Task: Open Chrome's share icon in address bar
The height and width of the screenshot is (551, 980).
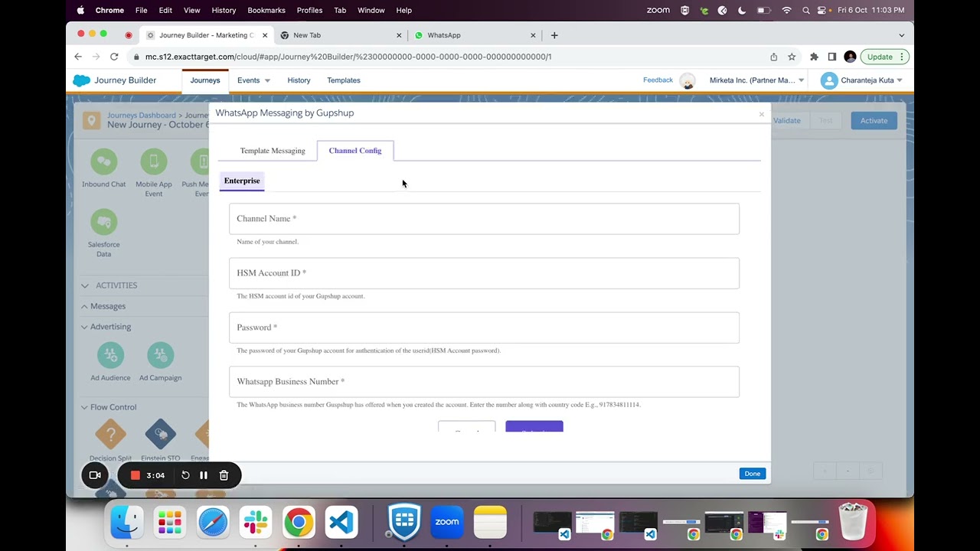Action: (x=773, y=57)
